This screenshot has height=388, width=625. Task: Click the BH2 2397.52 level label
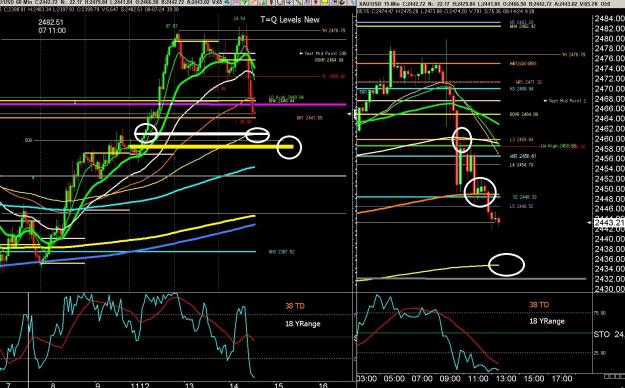click(281, 252)
